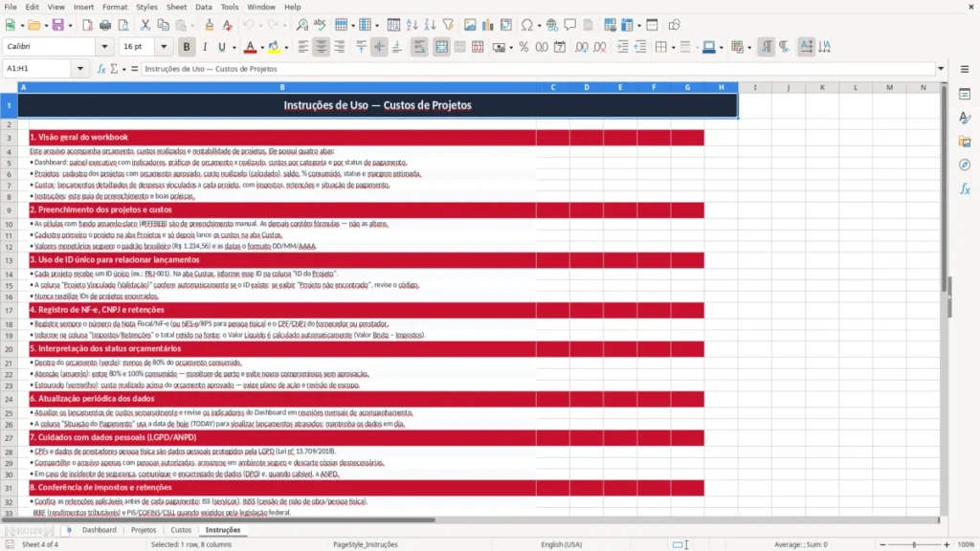Click the Merge and center cells icon
The height and width of the screenshot is (551, 980).
tap(441, 47)
